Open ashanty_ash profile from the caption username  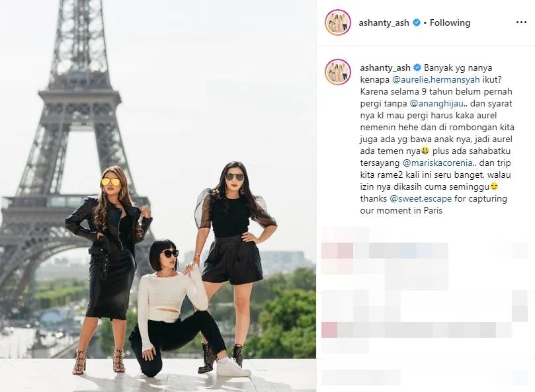point(386,67)
